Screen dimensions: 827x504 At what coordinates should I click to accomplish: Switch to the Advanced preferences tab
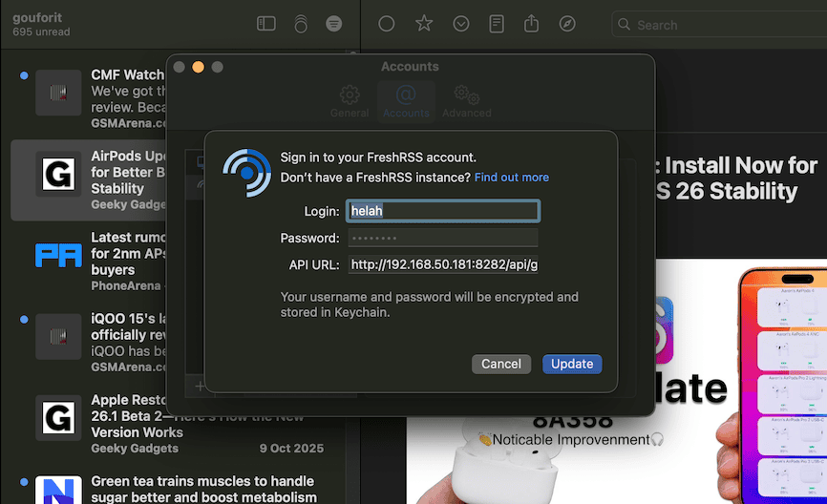pos(466,101)
